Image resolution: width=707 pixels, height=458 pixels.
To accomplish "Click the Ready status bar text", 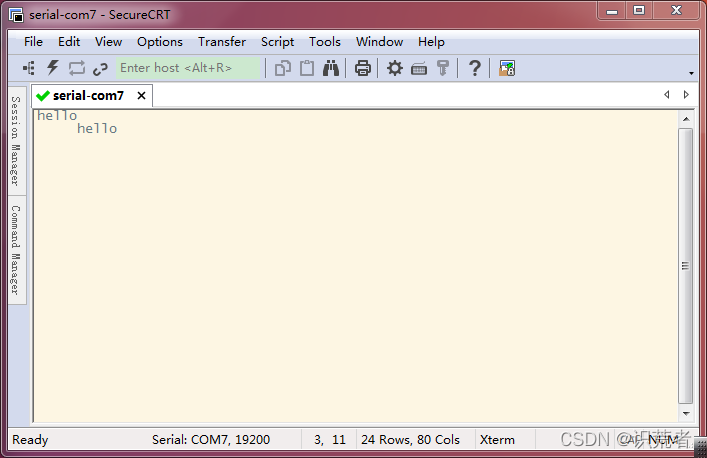I will 30,440.
